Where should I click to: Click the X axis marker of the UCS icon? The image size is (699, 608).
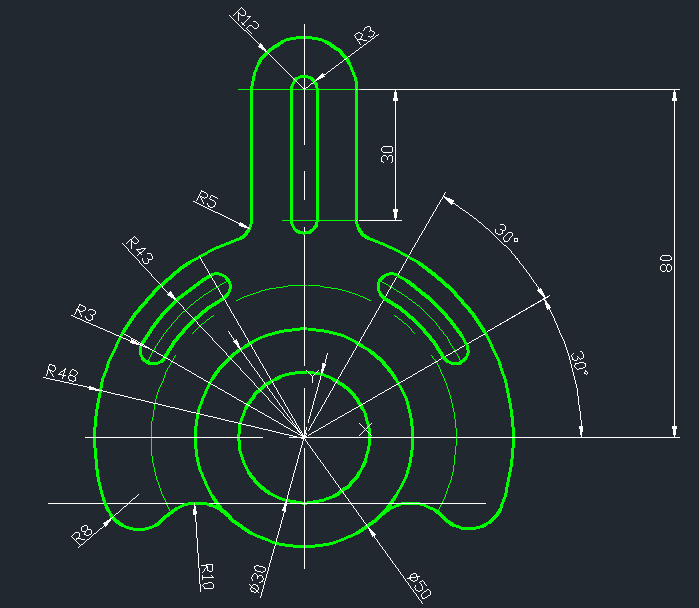coord(365,429)
